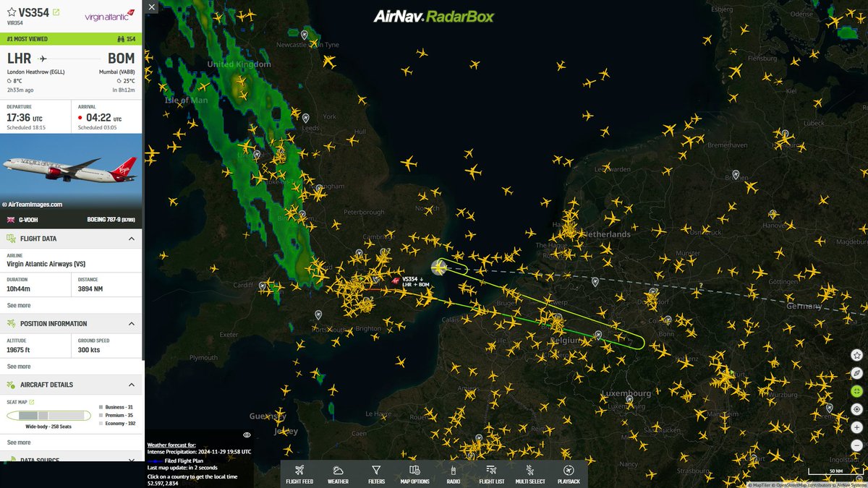Viewport: 868px width, 488px height.
Task: Open the Flight List
Action: tap(491, 474)
